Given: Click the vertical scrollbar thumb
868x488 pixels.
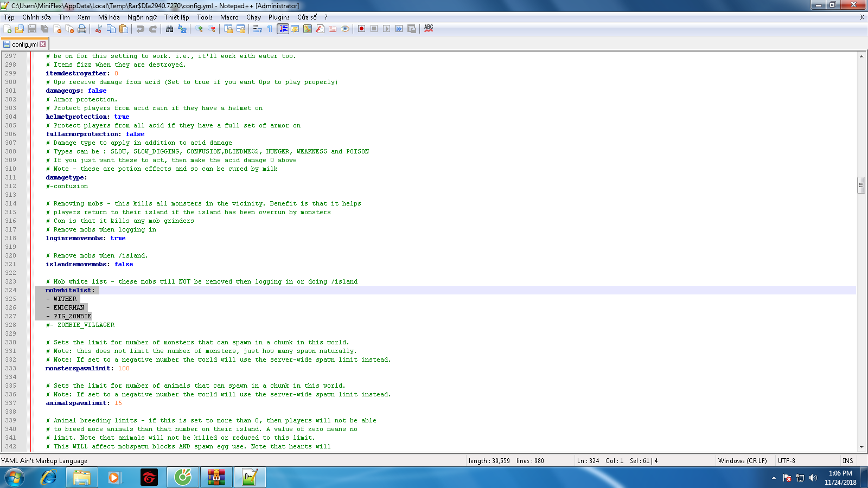Looking at the screenshot, I should pos(861,185).
